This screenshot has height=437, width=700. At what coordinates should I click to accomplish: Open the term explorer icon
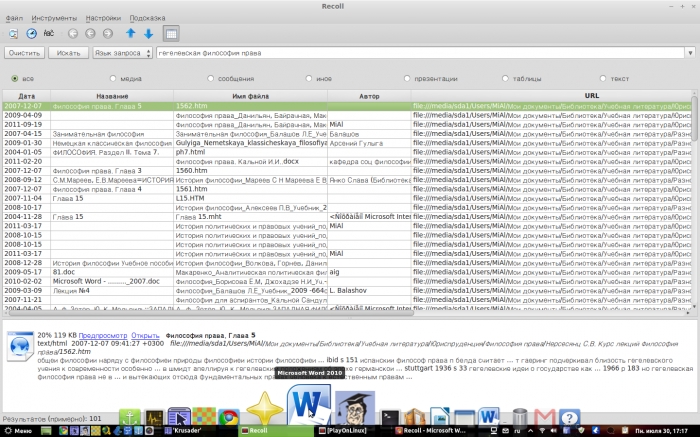click(x=47, y=33)
